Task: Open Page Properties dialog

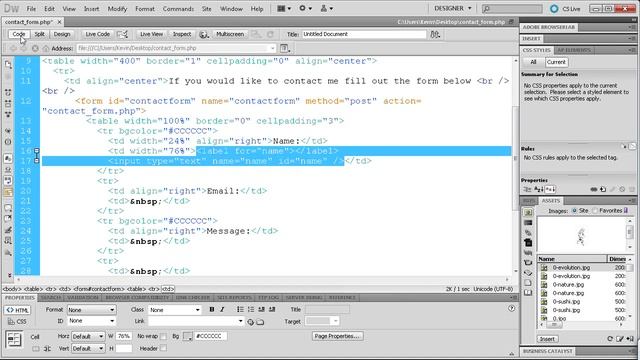Action: 337,336
